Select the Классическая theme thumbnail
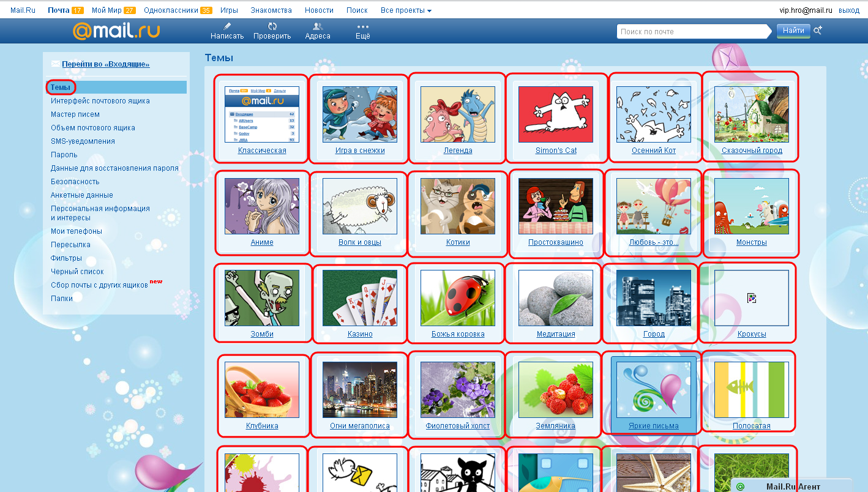The width and height of the screenshot is (868, 492). click(x=262, y=114)
